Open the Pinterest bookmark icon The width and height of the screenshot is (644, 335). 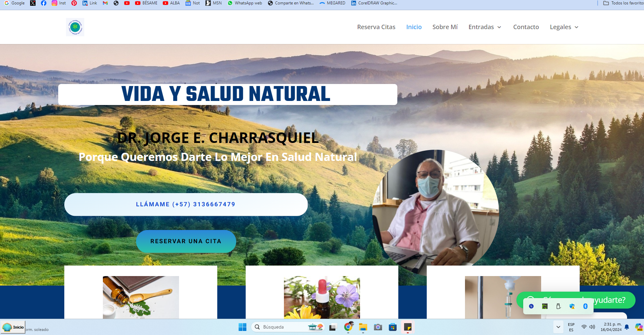point(74,3)
